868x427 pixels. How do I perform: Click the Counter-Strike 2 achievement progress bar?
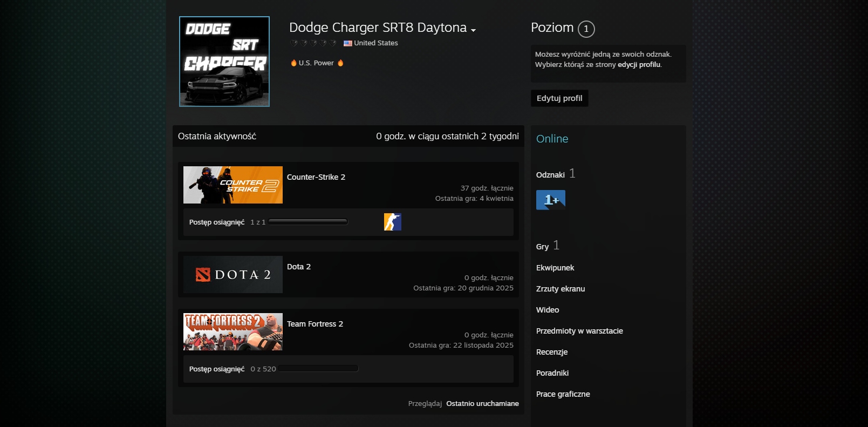click(x=308, y=222)
